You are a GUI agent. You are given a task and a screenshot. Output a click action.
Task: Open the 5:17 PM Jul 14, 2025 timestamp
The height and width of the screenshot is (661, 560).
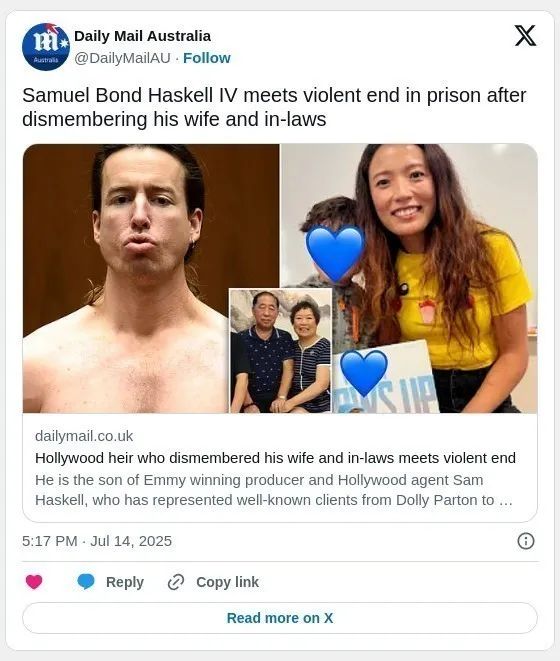[x=97, y=541]
